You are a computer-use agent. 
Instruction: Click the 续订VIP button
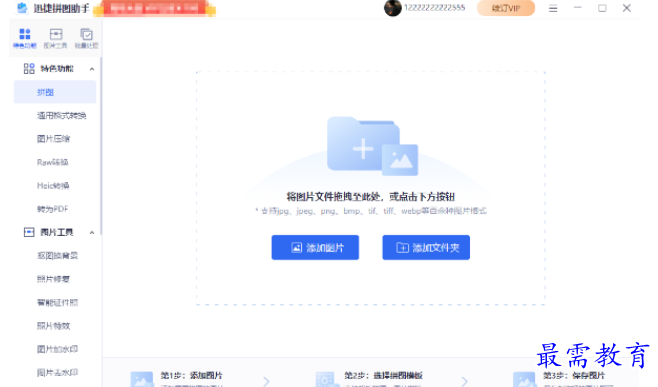[506, 8]
